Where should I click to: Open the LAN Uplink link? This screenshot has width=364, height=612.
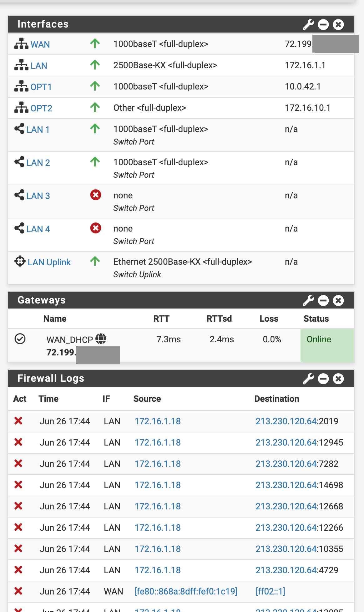click(49, 262)
